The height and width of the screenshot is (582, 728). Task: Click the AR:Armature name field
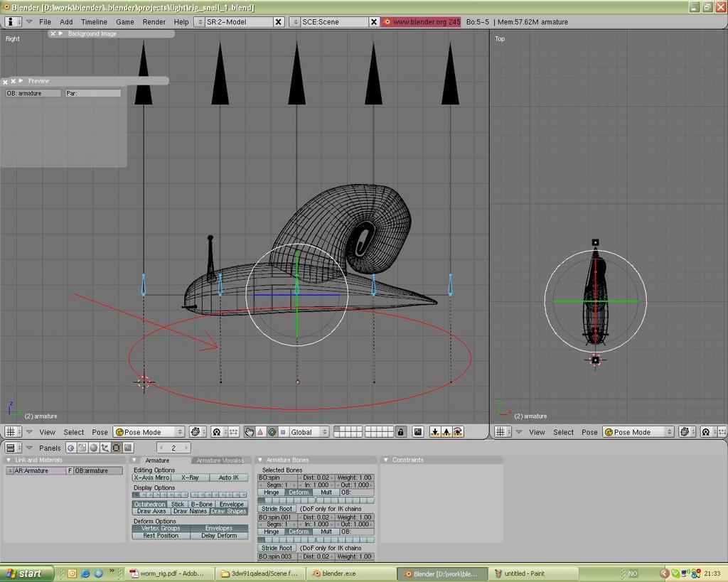[39, 470]
